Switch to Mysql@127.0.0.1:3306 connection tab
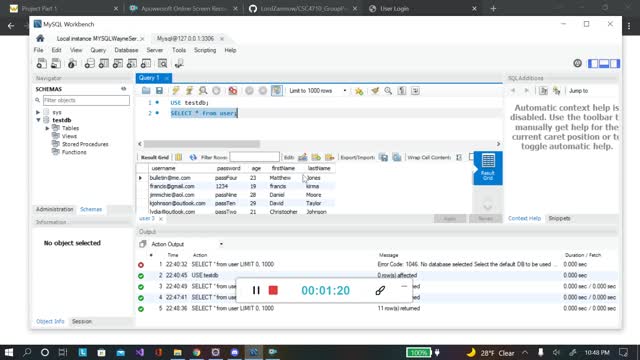Viewport: 640px width, 360px height. click(185, 38)
